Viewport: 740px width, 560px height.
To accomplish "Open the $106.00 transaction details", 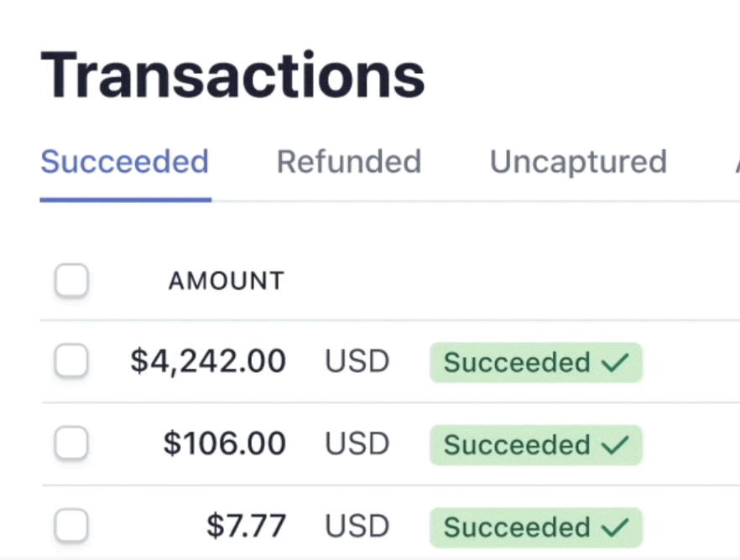I will (224, 444).
